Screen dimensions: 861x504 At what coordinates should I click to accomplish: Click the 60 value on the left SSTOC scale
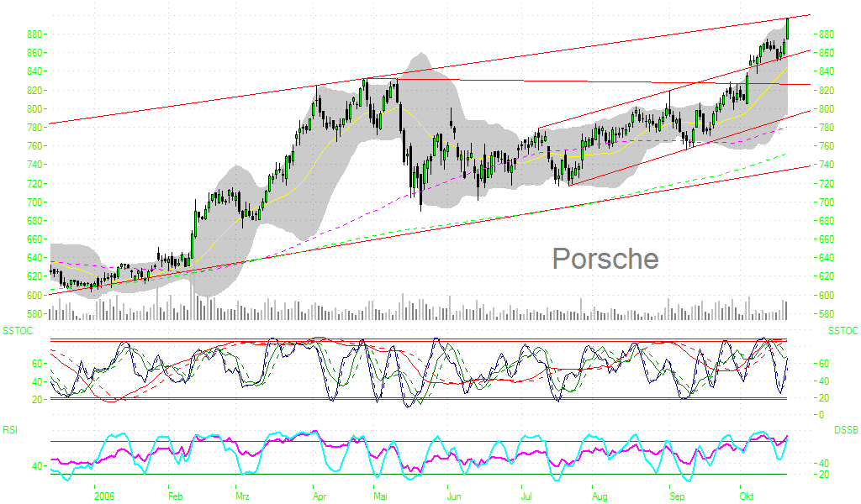(37, 363)
